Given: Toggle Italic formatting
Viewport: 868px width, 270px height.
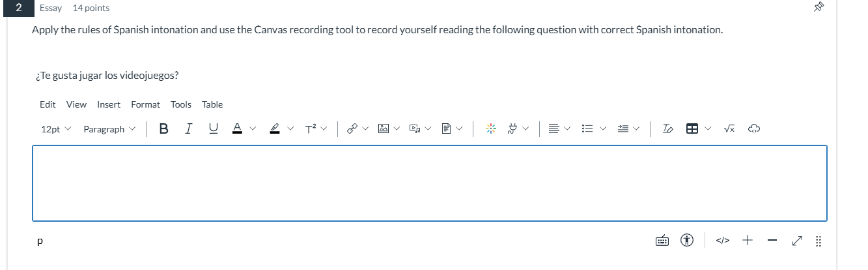Looking at the screenshot, I should point(188,129).
